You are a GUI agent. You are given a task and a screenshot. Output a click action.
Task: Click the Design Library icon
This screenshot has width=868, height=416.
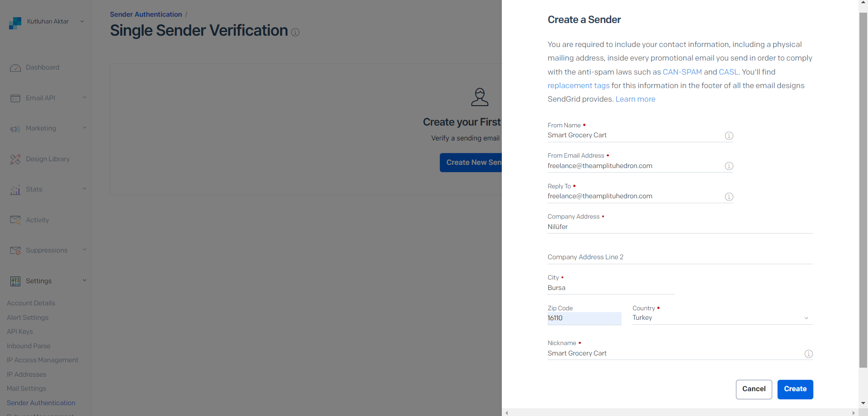[x=15, y=159]
